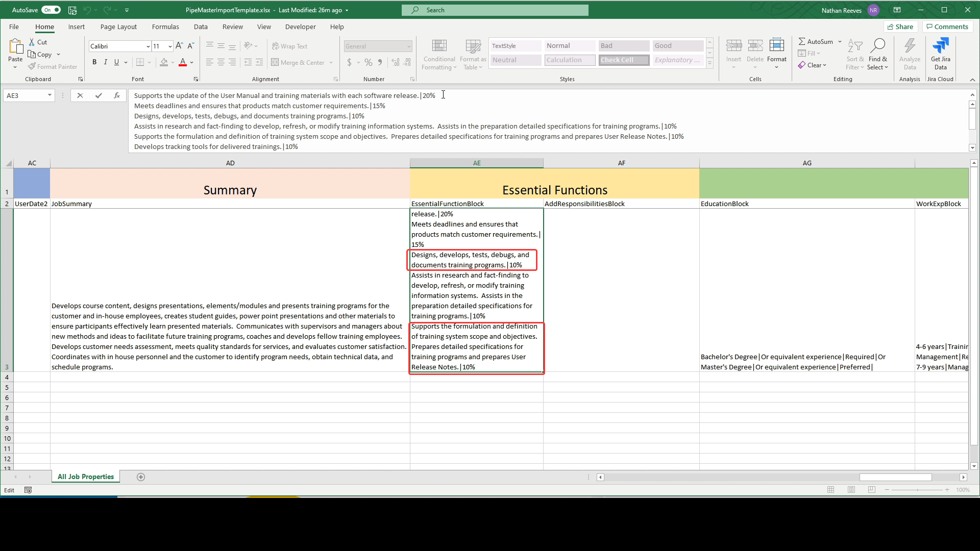Open the font name dropdown
Viewport: 980px width, 551px height.
[x=148, y=46]
